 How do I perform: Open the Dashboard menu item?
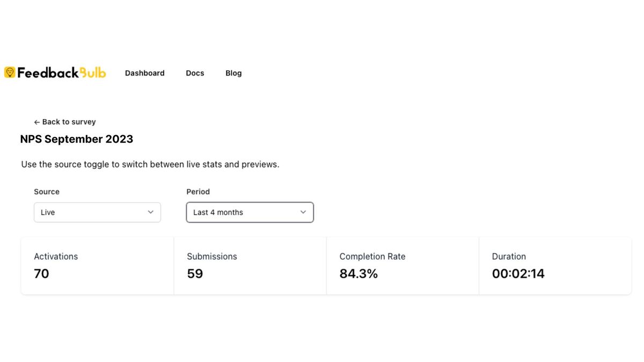pos(144,73)
